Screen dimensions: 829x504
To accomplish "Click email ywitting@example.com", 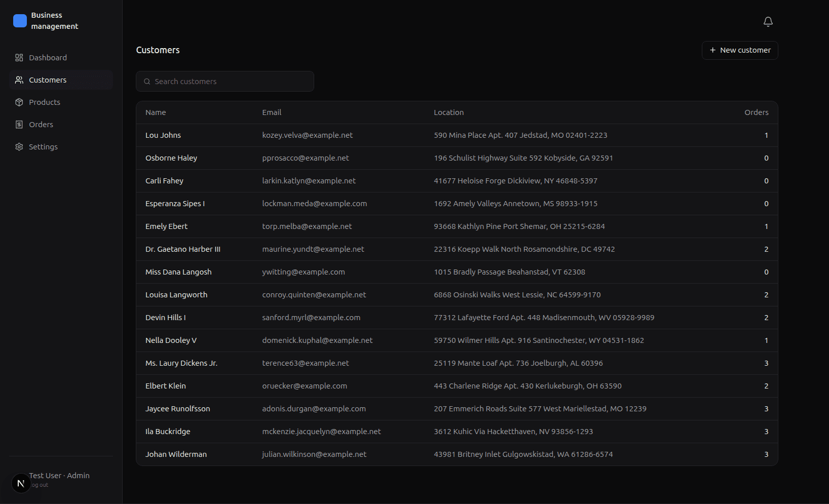I will tap(304, 272).
